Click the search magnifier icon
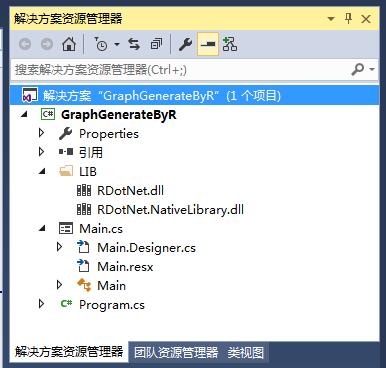 358,69
